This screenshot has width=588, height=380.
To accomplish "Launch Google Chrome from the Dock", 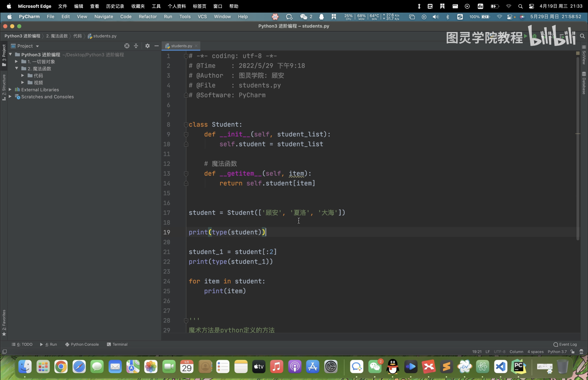I will click(61, 367).
